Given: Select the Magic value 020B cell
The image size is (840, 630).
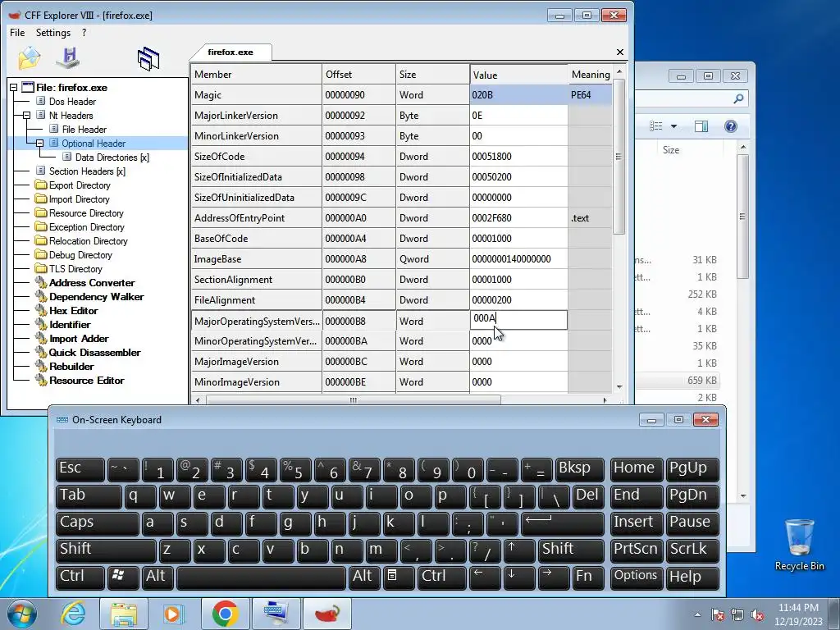Looking at the screenshot, I should (518, 95).
